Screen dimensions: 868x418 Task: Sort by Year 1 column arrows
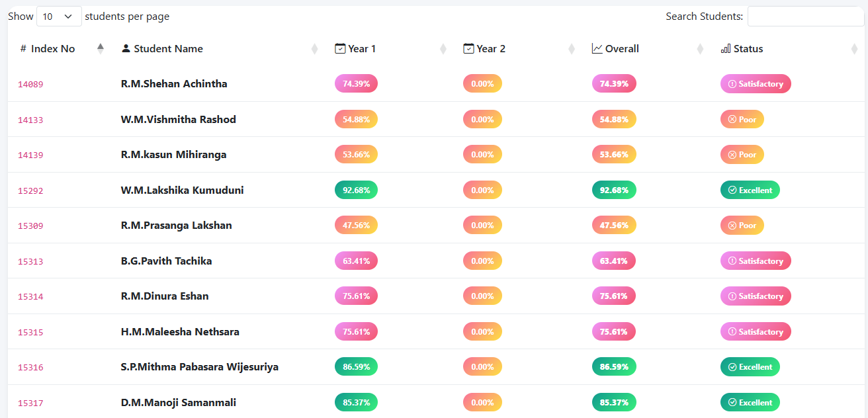coord(443,49)
